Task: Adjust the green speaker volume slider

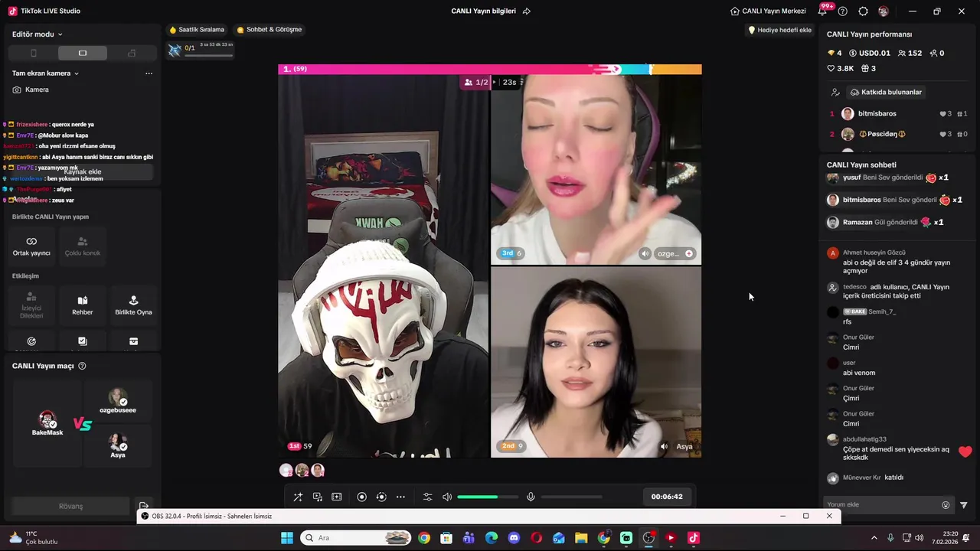Action: [487, 497]
